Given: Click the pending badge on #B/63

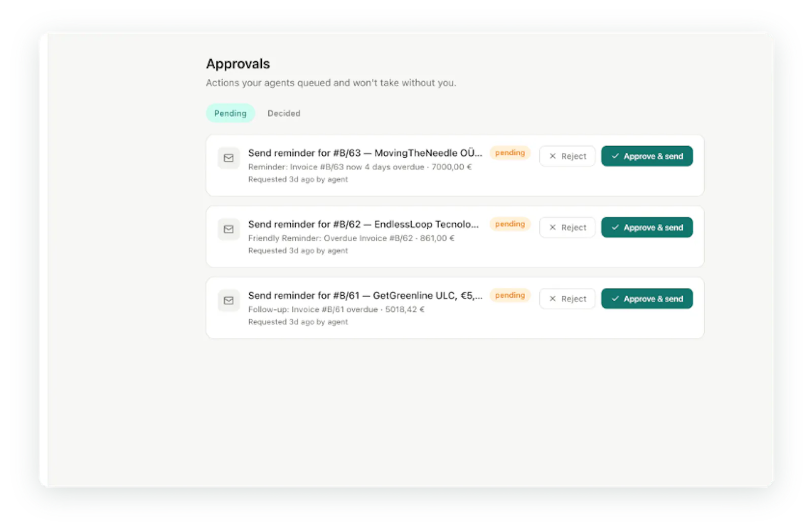Looking at the screenshot, I should (510, 153).
